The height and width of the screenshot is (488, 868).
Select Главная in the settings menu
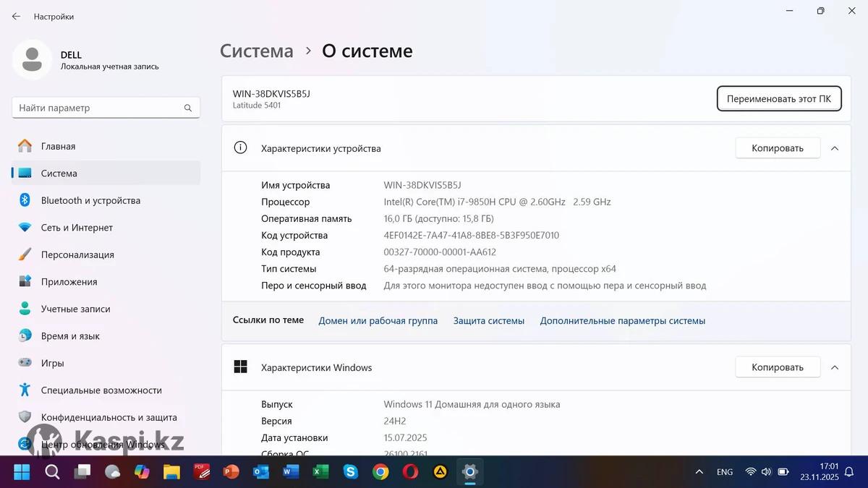click(x=58, y=146)
